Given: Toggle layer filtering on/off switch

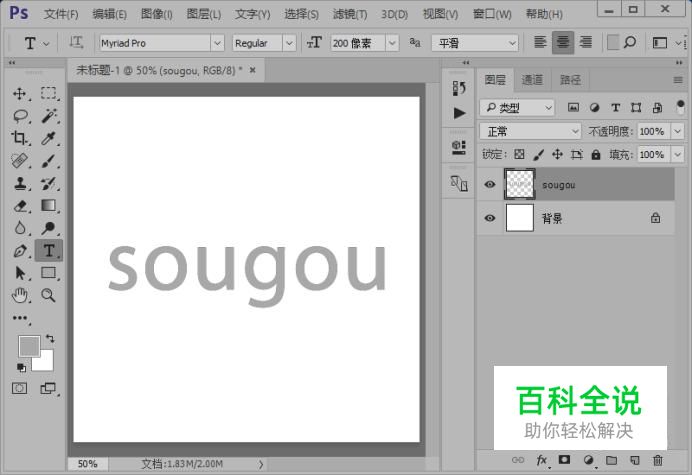Looking at the screenshot, I should [x=680, y=107].
